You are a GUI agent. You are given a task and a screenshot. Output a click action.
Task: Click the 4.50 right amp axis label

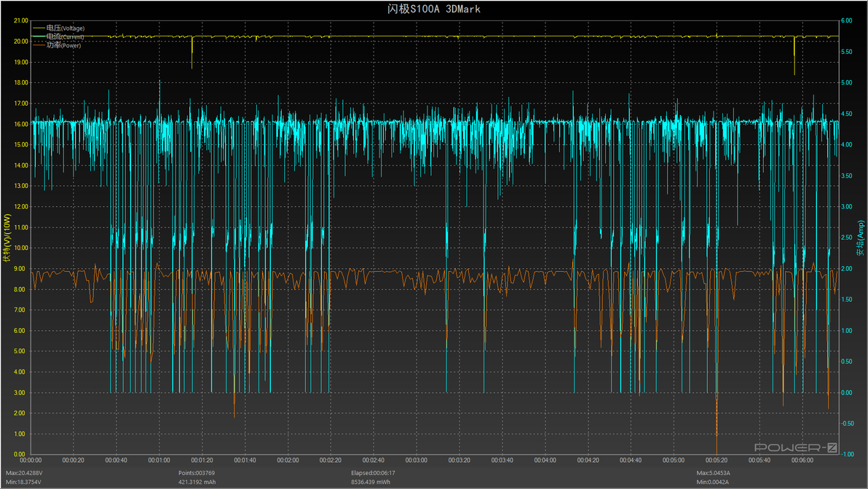tap(846, 114)
